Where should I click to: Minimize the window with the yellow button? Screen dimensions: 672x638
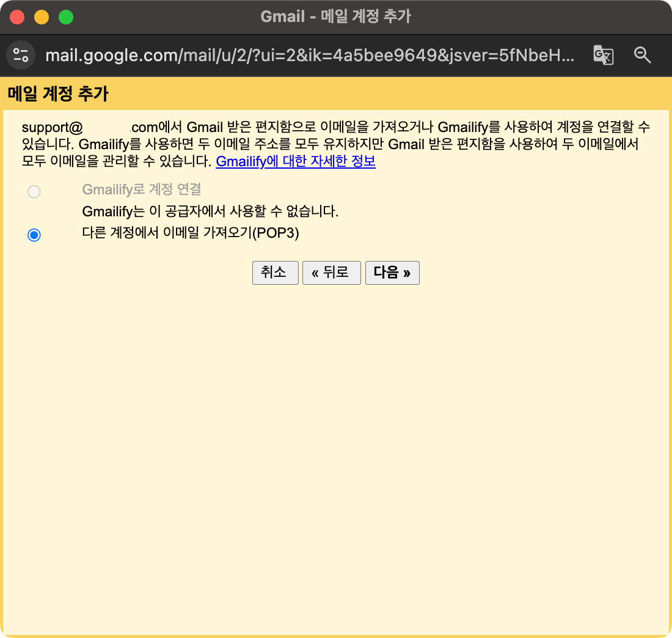[42, 17]
